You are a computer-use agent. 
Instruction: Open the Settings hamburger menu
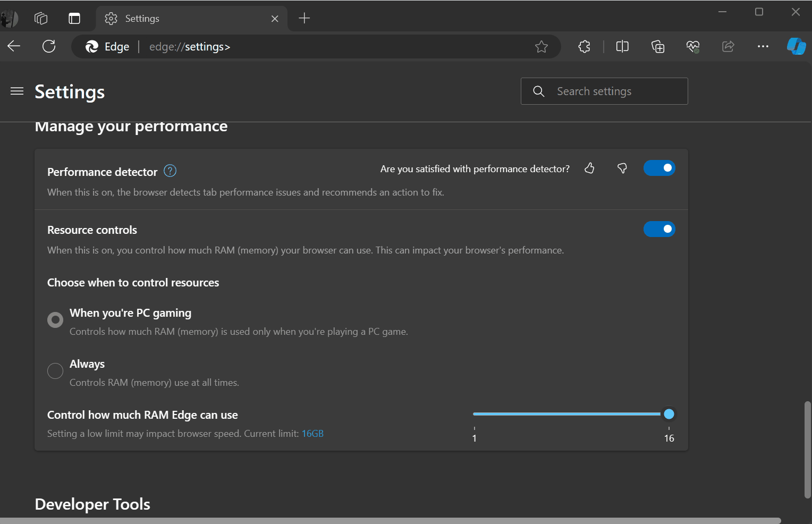(x=16, y=91)
